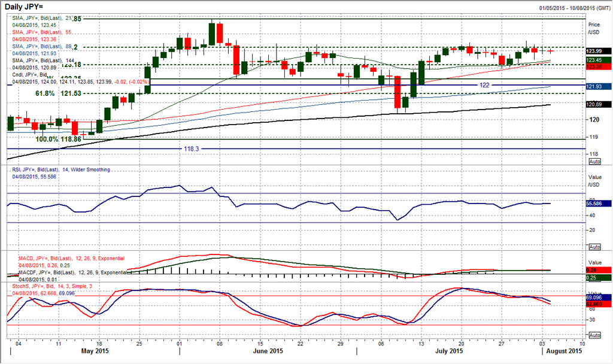Click the Auto button in price panel
This screenshot has height=364, width=613.
pyautogui.click(x=594, y=162)
